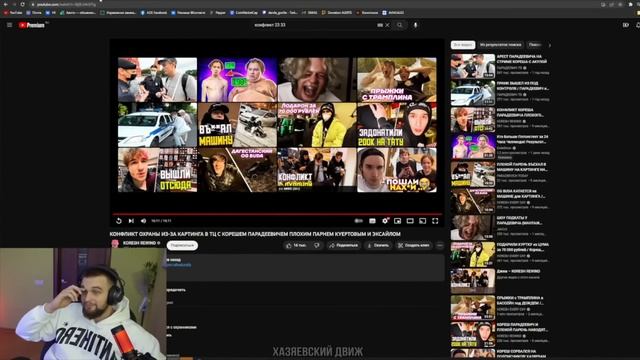Run search with the magnifier button
The width and height of the screenshot is (640, 360).
click(400, 25)
